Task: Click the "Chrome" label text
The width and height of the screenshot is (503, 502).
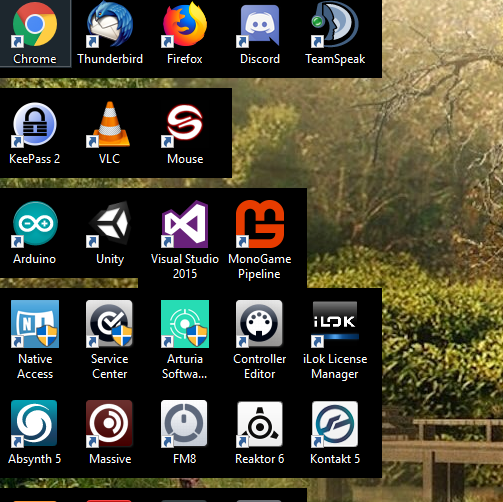Action: point(35,59)
